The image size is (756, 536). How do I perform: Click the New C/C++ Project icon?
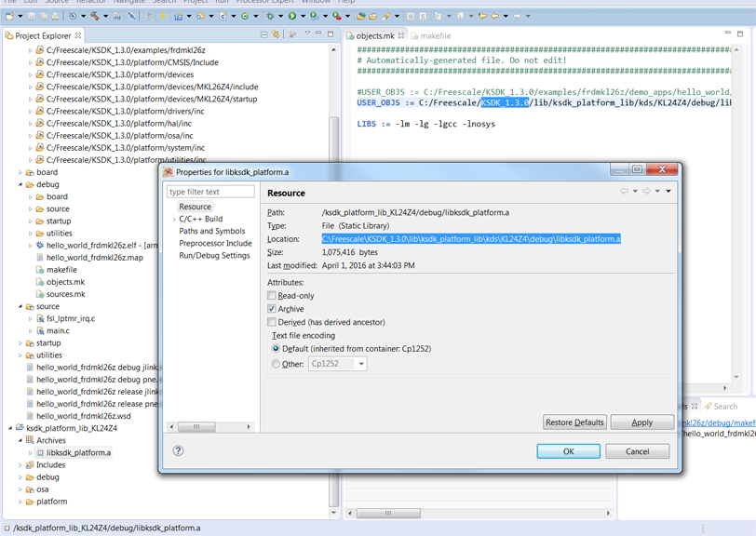[x=178, y=17]
